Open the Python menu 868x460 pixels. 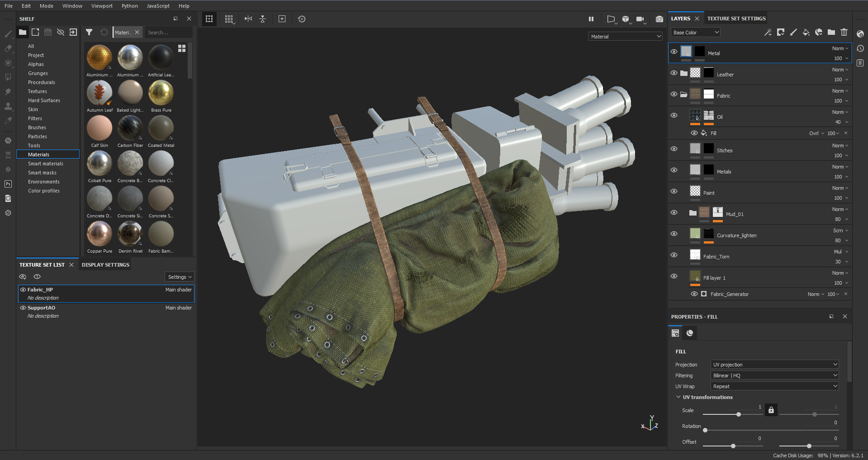[129, 6]
